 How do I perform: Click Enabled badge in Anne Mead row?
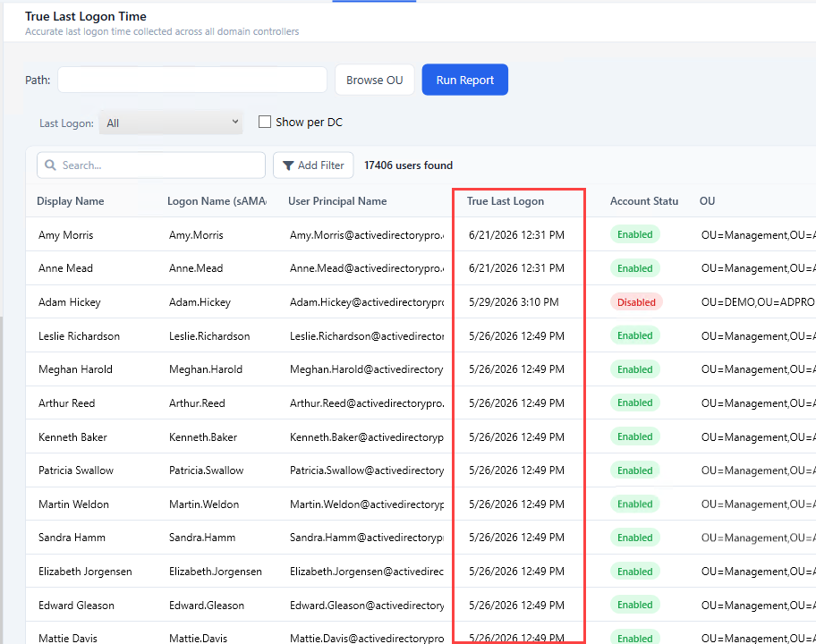[x=635, y=268]
